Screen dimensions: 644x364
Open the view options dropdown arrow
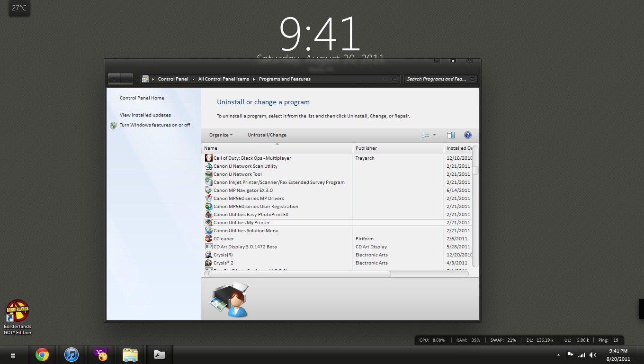[x=434, y=135]
